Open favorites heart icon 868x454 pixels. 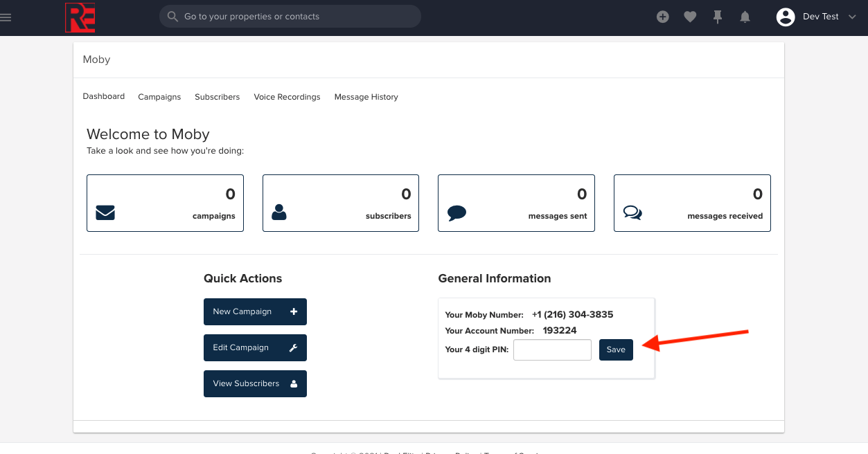coord(690,17)
